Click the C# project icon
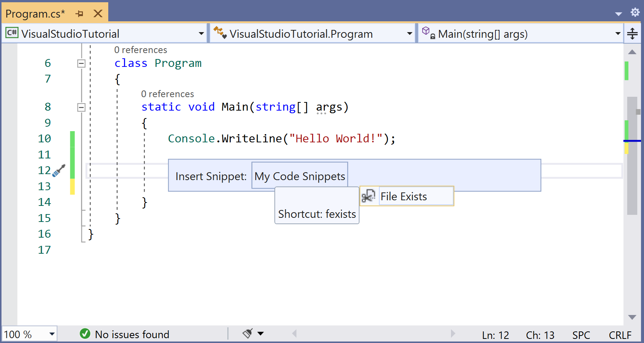The image size is (644, 343). [x=12, y=33]
